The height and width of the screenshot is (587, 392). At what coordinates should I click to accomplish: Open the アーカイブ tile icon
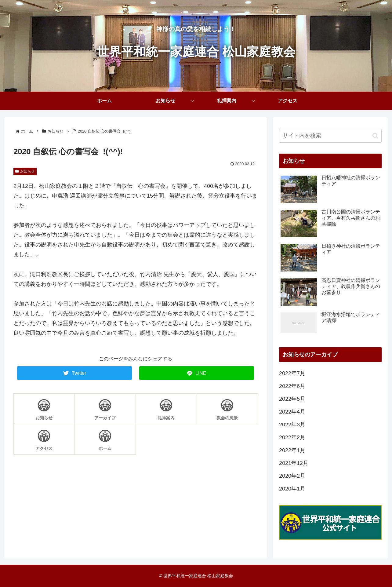click(105, 405)
